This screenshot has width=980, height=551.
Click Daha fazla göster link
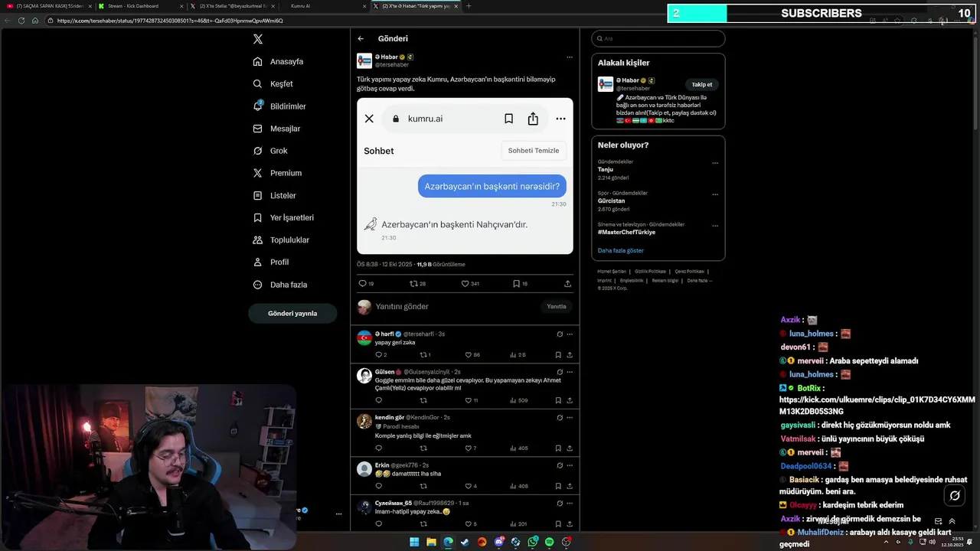[x=620, y=250]
